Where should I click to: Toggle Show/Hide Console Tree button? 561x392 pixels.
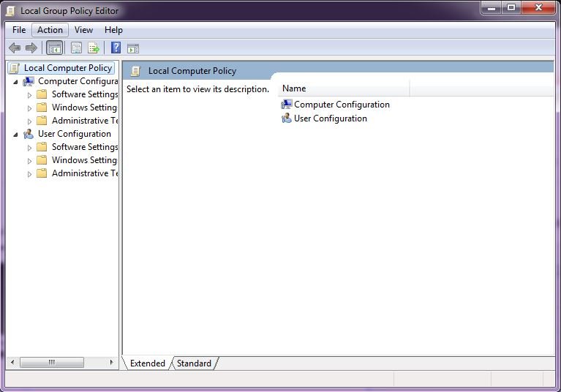(x=54, y=48)
